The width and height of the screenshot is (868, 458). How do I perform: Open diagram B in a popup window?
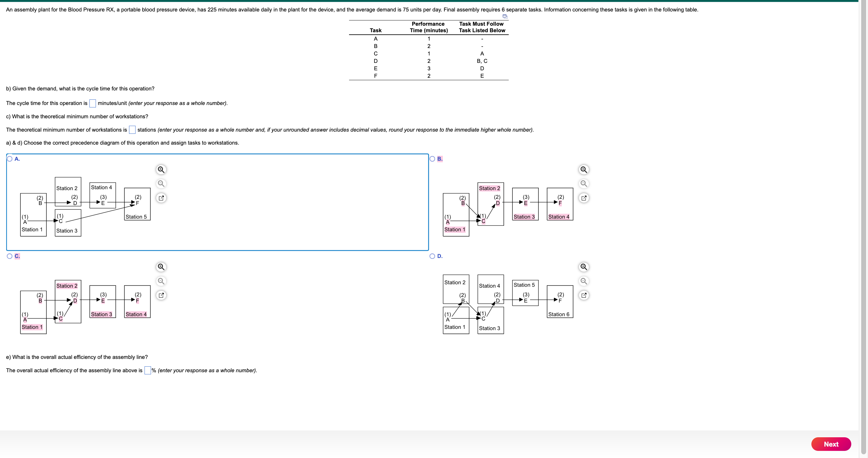[584, 198]
